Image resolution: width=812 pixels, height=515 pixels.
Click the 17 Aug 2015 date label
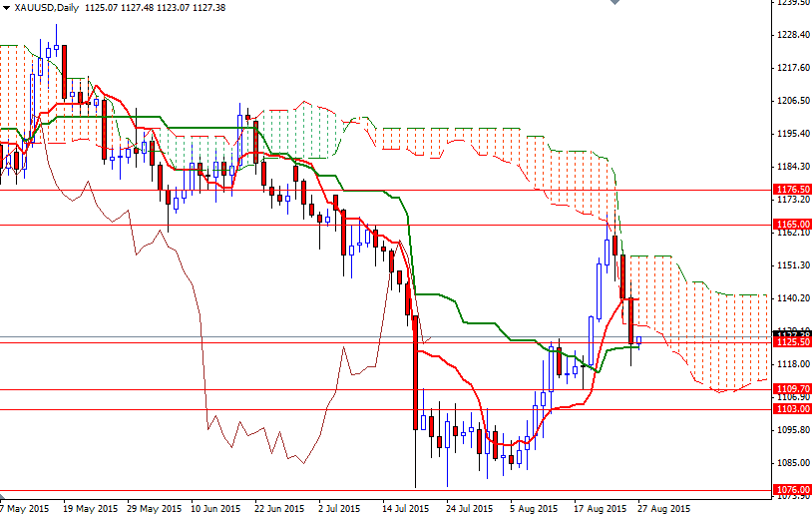pyautogui.click(x=601, y=509)
